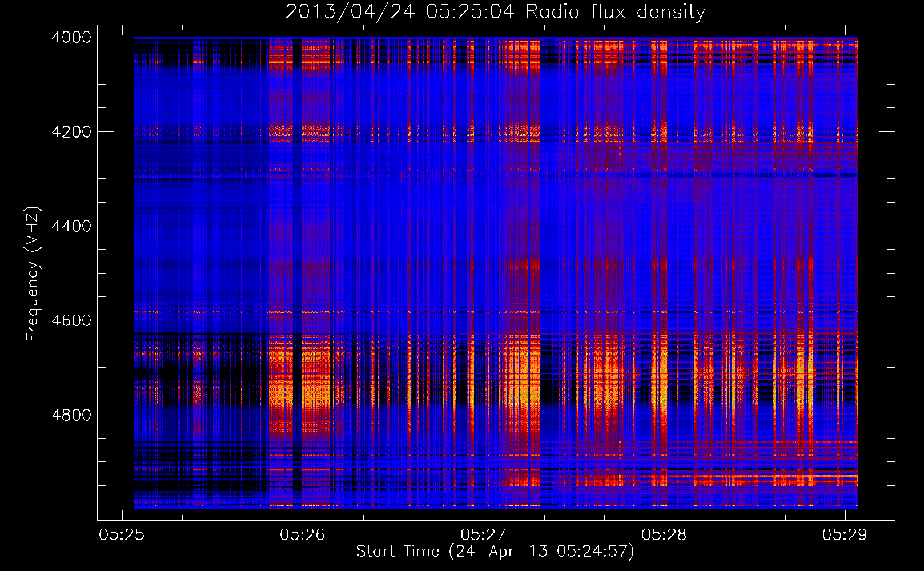Click the plot title '2013/04/24 05:25:04 Radio flux density'
The height and width of the screenshot is (571, 924).
(x=495, y=12)
